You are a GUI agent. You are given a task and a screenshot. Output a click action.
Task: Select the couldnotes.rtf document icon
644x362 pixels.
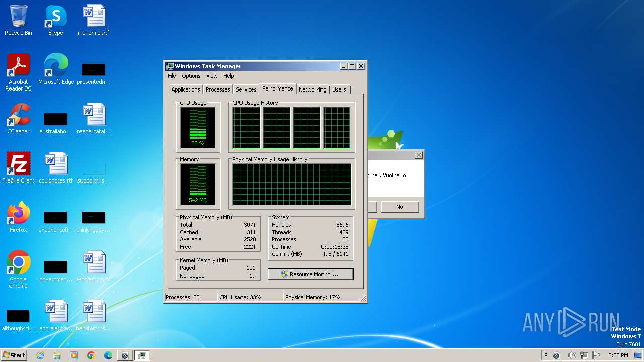(56, 167)
